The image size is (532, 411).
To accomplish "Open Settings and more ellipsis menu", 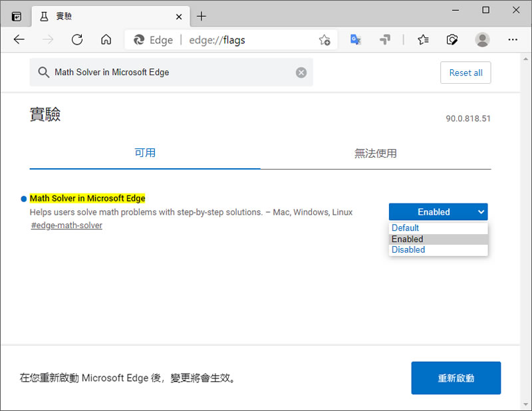I will 513,40.
